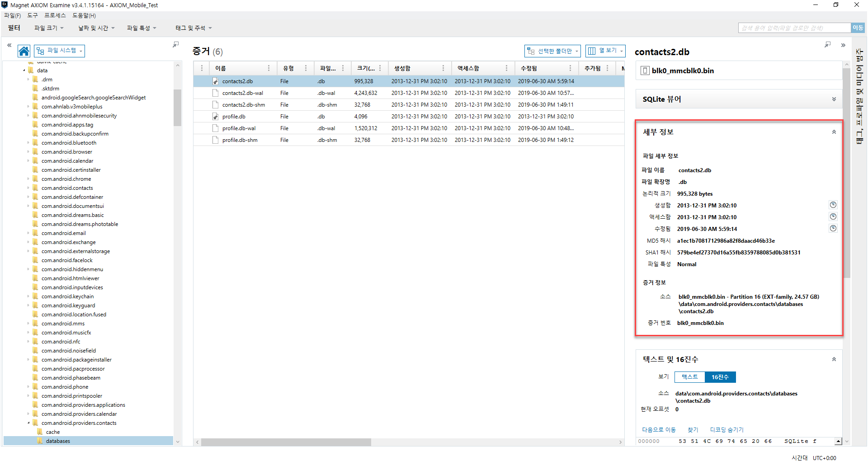This screenshot has width=868, height=470.
Task: Click the hide decoding link
Action: [x=726, y=430]
